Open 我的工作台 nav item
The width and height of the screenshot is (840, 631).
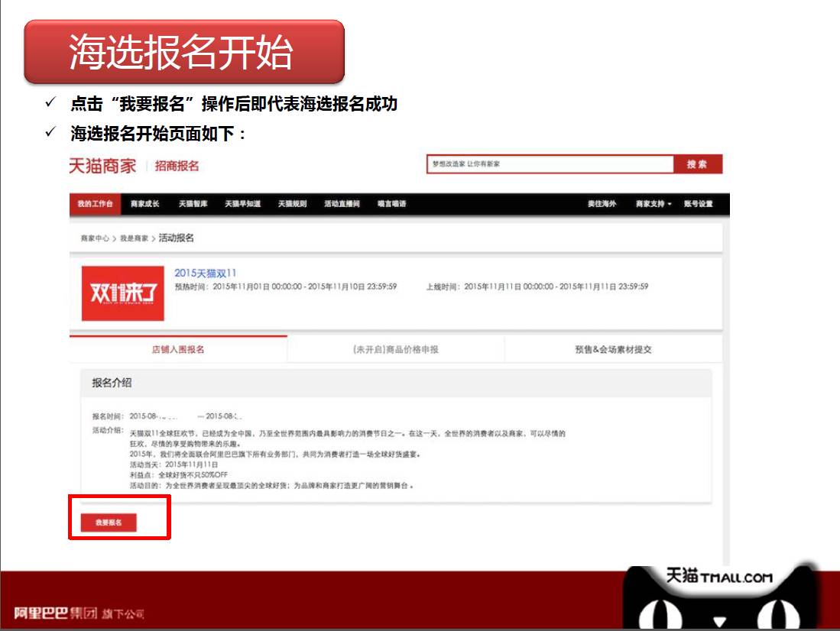click(x=96, y=204)
